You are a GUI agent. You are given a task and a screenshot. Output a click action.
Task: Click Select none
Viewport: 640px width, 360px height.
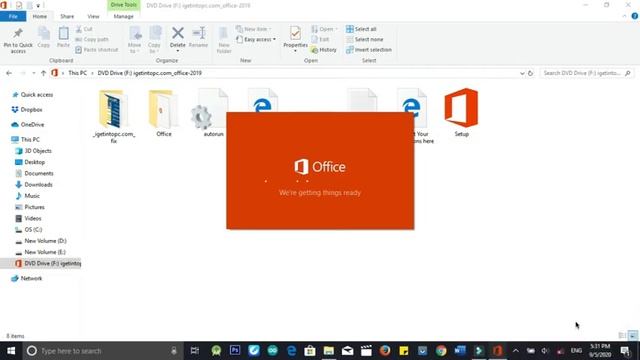pyautogui.click(x=364, y=39)
